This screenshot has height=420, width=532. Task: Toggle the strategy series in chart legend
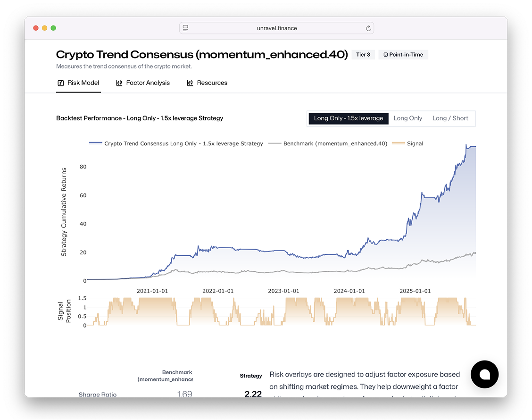pyautogui.click(x=183, y=143)
